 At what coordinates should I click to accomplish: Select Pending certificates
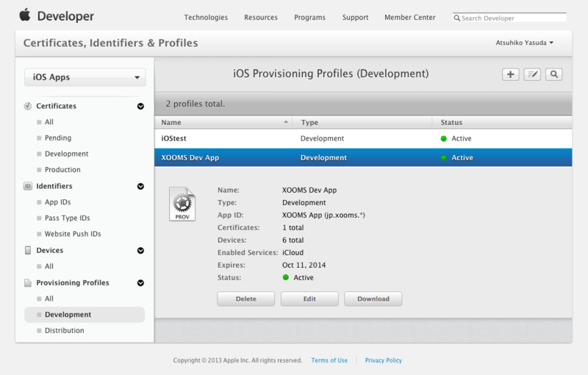58,138
